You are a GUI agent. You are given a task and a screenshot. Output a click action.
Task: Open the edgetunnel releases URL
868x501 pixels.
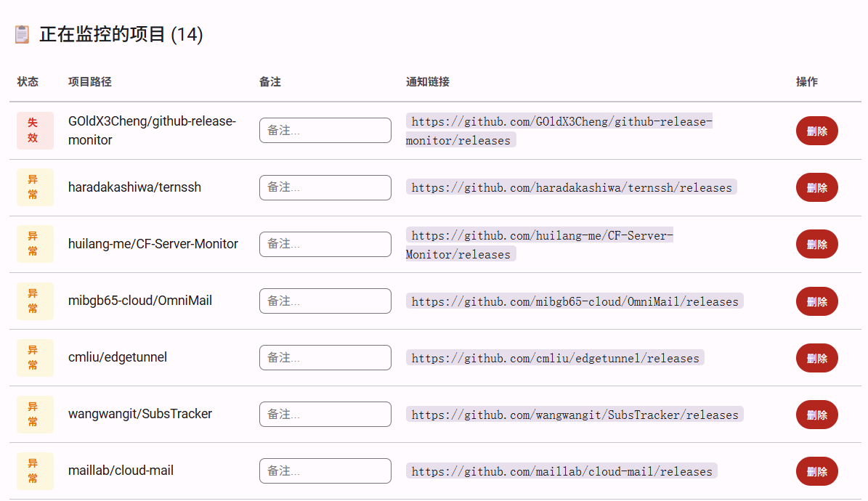[x=555, y=358]
